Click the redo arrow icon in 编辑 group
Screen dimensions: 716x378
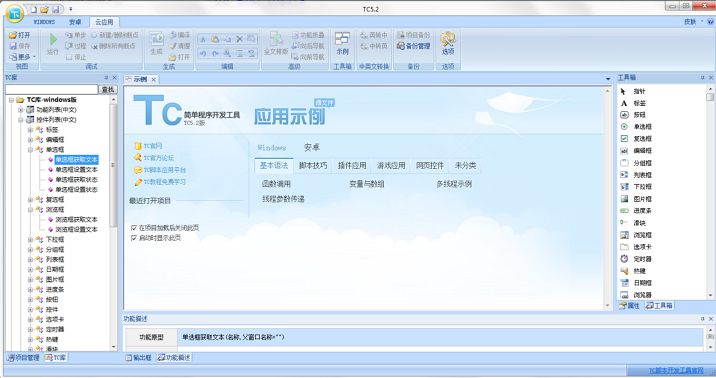tap(215, 53)
